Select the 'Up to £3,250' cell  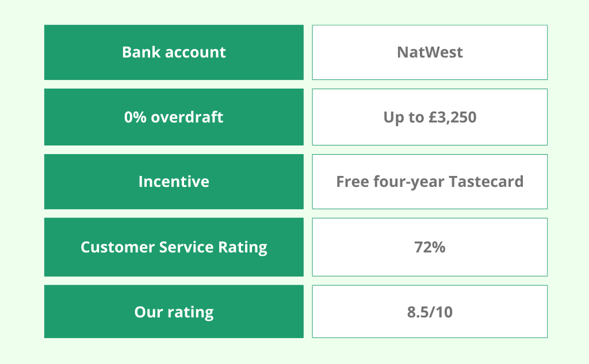pos(430,117)
